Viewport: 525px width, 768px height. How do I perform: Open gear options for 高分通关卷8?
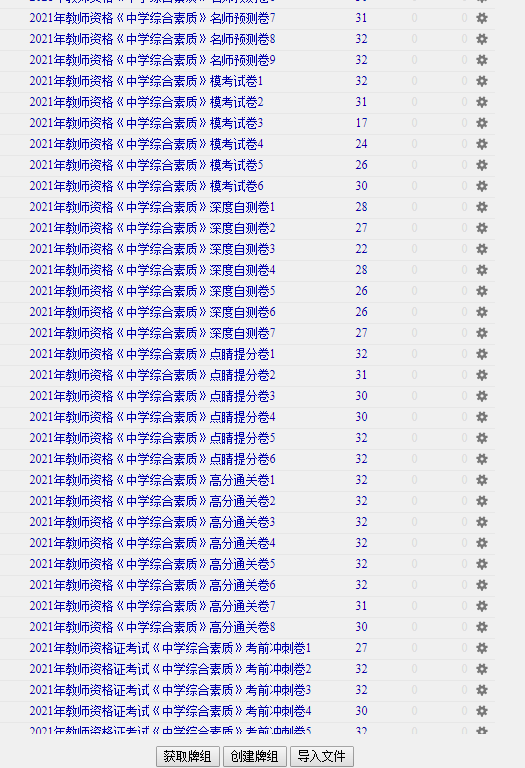point(482,627)
